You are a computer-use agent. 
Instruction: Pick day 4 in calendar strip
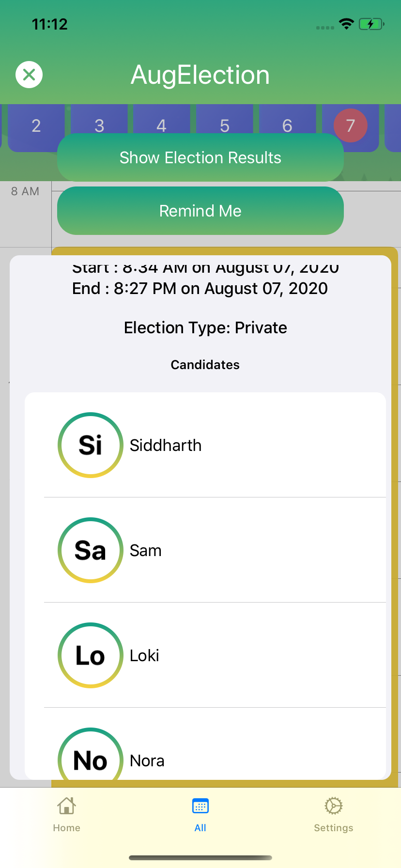point(162,122)
